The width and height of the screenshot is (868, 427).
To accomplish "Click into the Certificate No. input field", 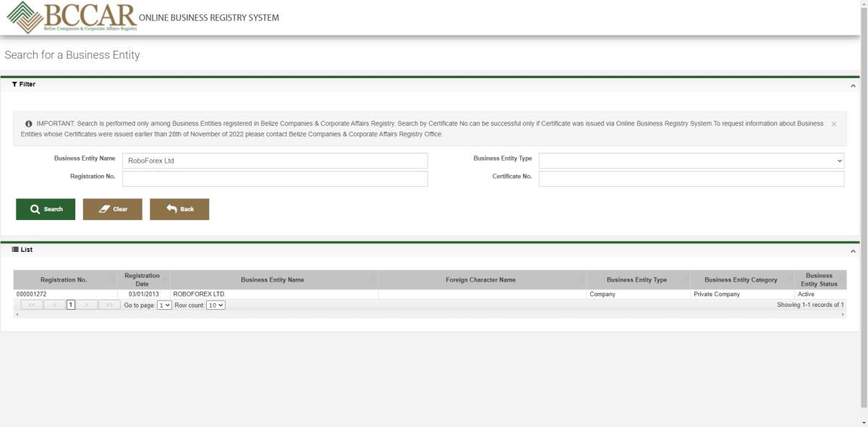I will click(691, 179).
